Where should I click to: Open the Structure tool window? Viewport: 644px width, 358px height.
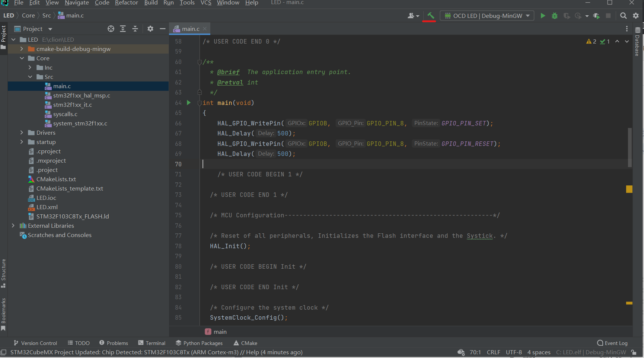point(3,274)
